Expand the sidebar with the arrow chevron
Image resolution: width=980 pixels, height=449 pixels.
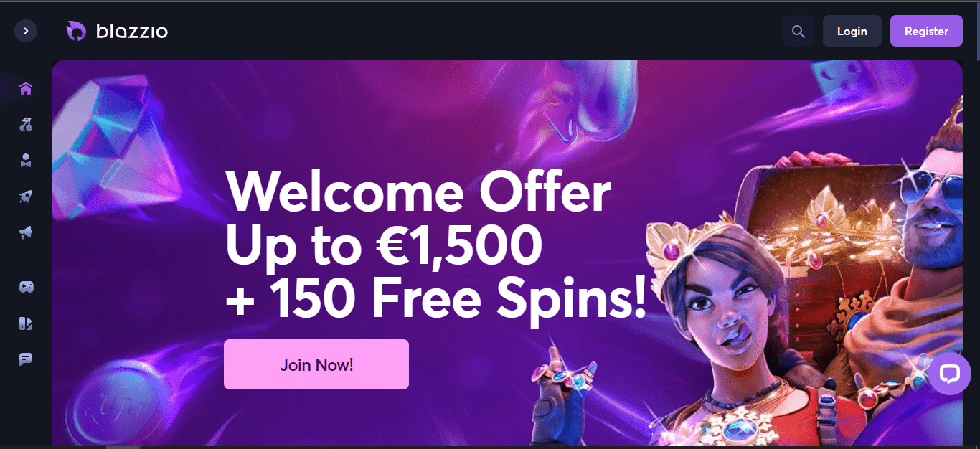click(x=26, y=31)
